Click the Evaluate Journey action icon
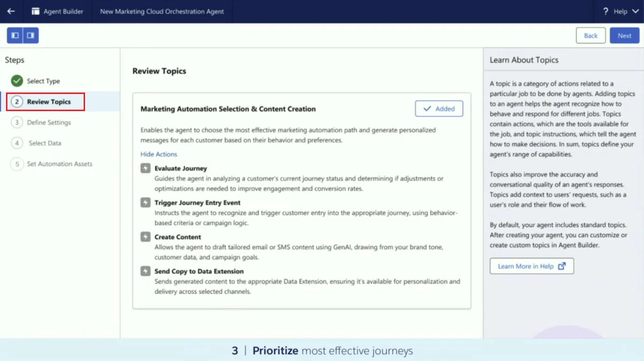This screenshot has width=644, height=361. coord(145,168)
